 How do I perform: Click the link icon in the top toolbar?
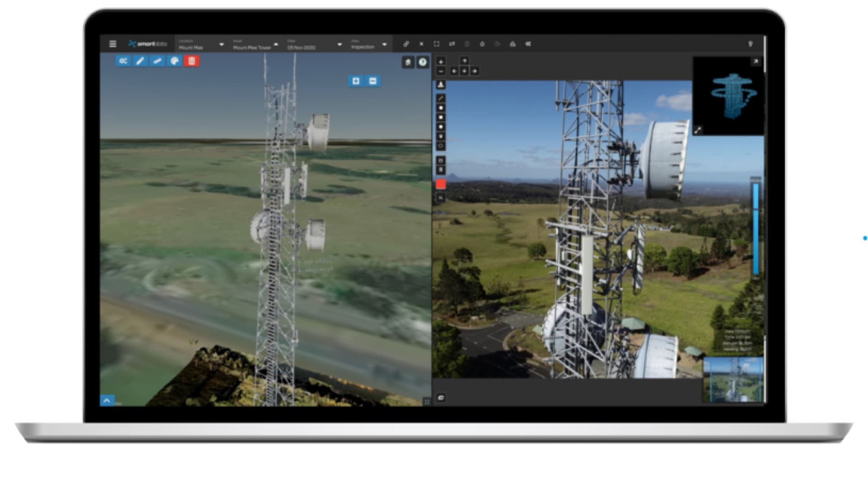[406, 44]
